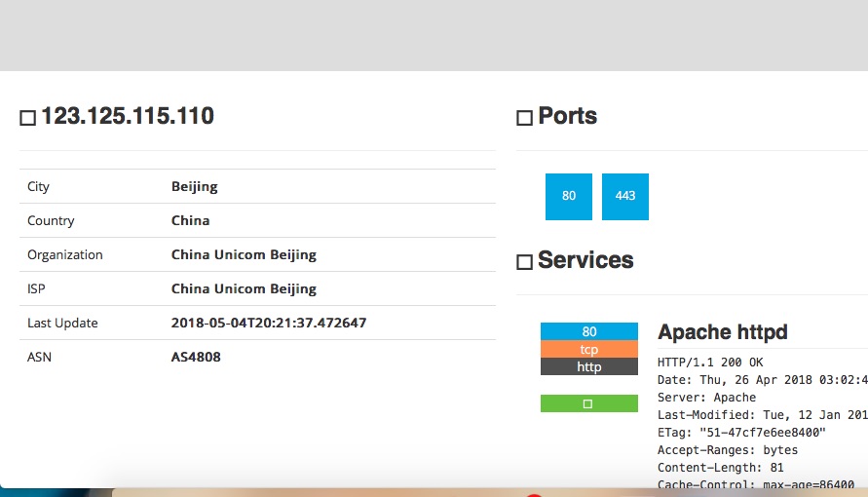The width and height of the screenshot is (868, 497).
Task: Click the AS4808 ASN value
Action: tap(196, 357)
